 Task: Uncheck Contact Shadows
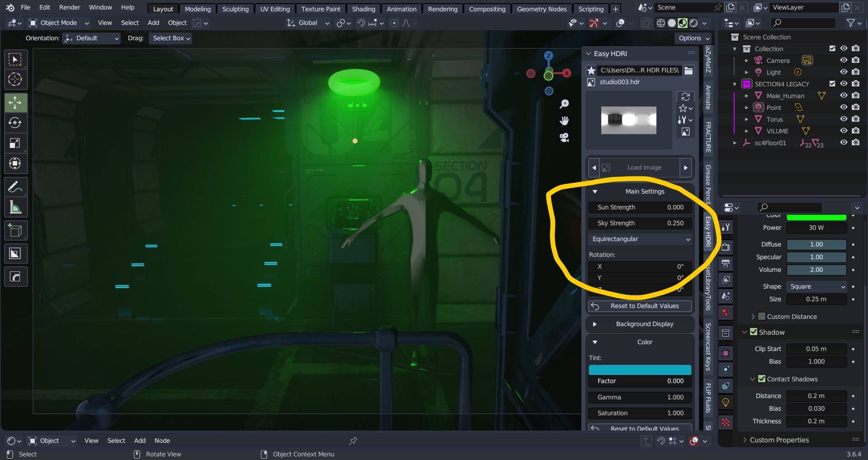point(762,379)
